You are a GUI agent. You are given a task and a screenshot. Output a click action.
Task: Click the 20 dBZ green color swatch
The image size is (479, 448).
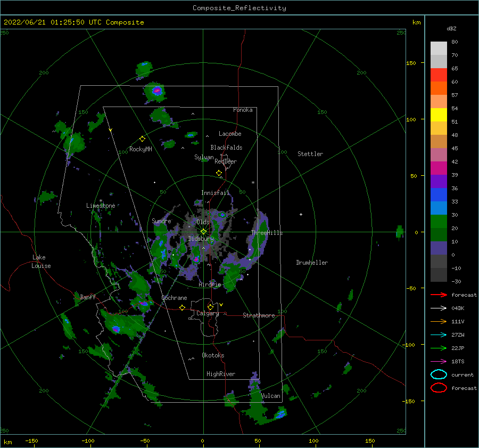439,222
